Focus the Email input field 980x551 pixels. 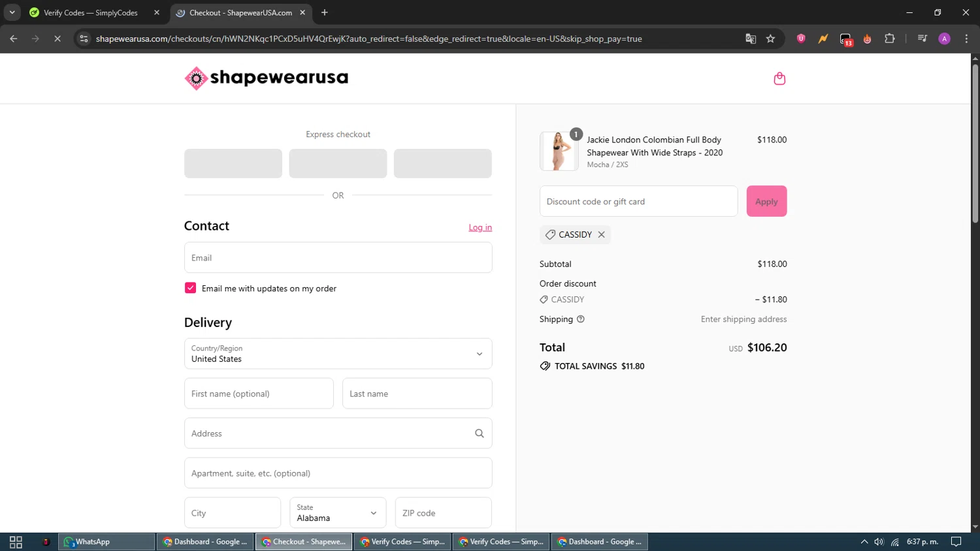pyautogui.click(x=338, y=258)
